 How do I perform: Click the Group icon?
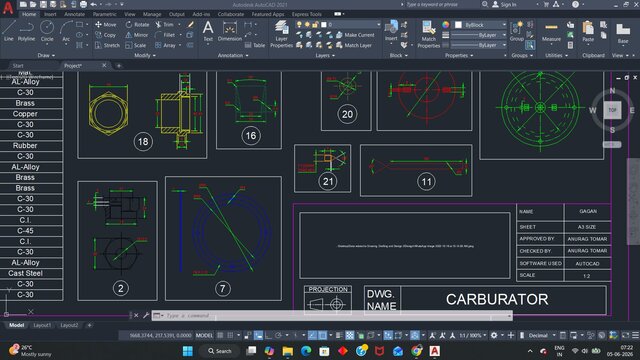tap(516, 31)
